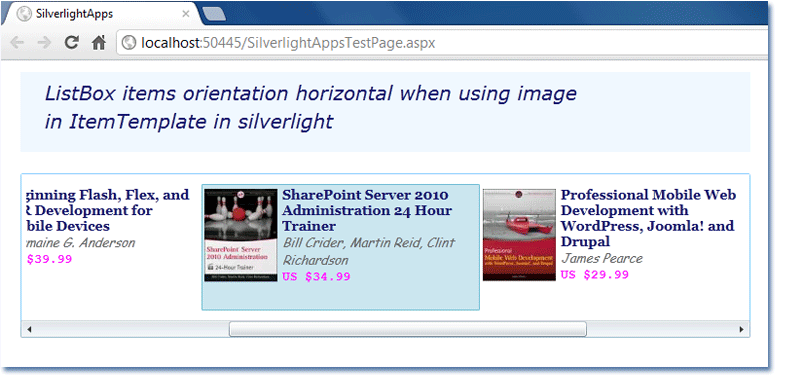This screenshot has height=376, width=788.
Task: Click the globe favicon on SilverlightApps tab
Action: (24, 14)
